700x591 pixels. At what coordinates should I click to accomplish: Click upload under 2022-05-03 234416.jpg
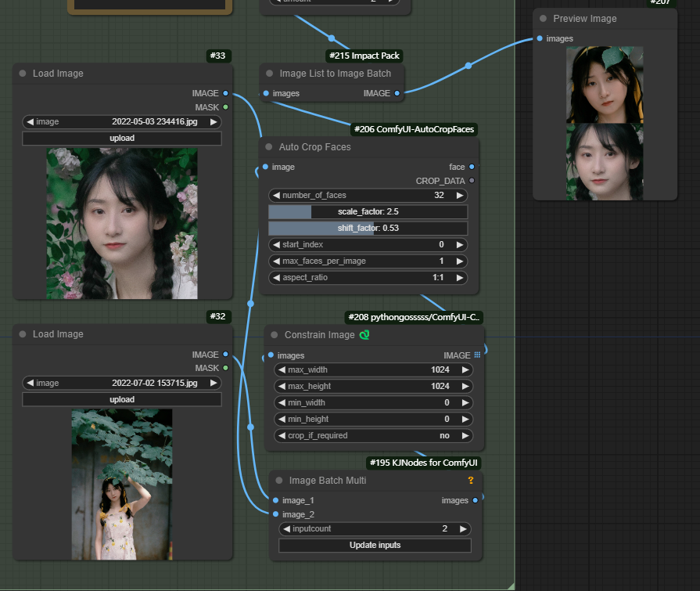pos(122,139)
